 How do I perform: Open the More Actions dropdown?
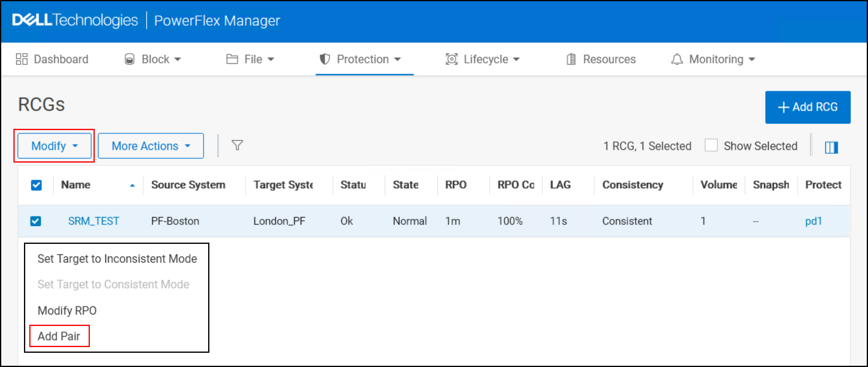click(151, 146)
